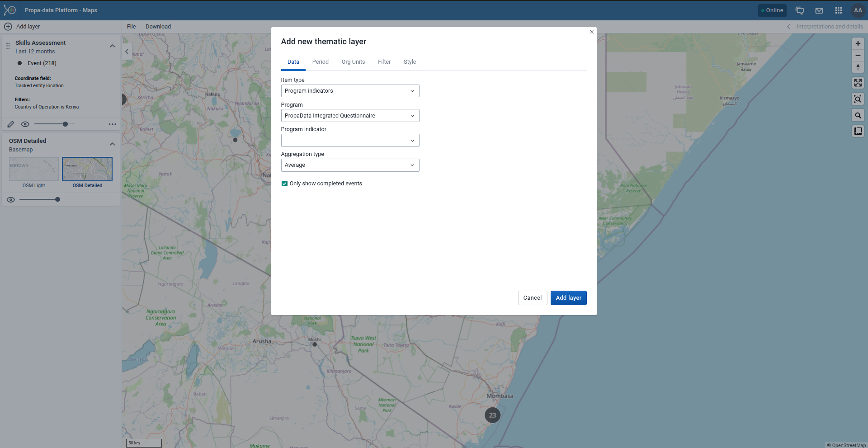Click the measure/ruler icon below the search tool
The image size is (868, 448).
coord(858,131)
